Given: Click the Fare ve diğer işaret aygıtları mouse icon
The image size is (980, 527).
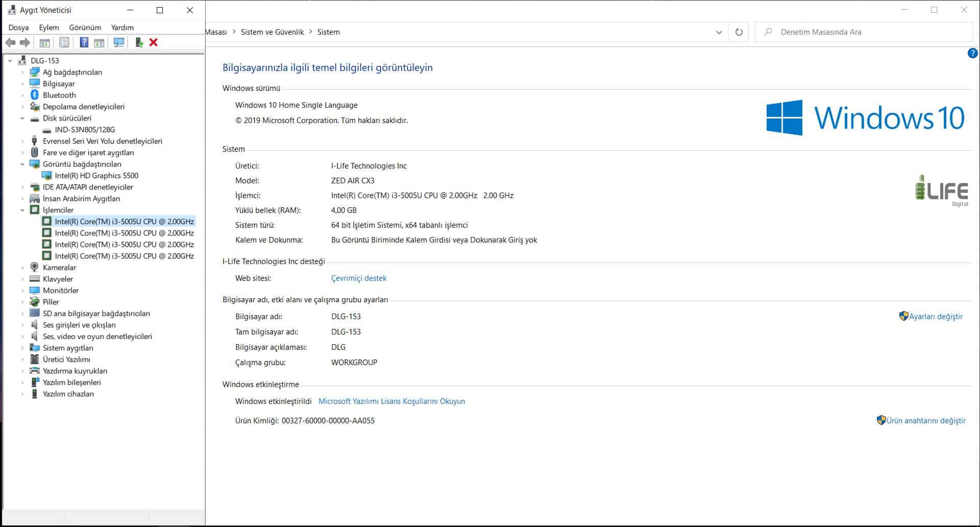Looking at the screenshot, I should [34, 152].
